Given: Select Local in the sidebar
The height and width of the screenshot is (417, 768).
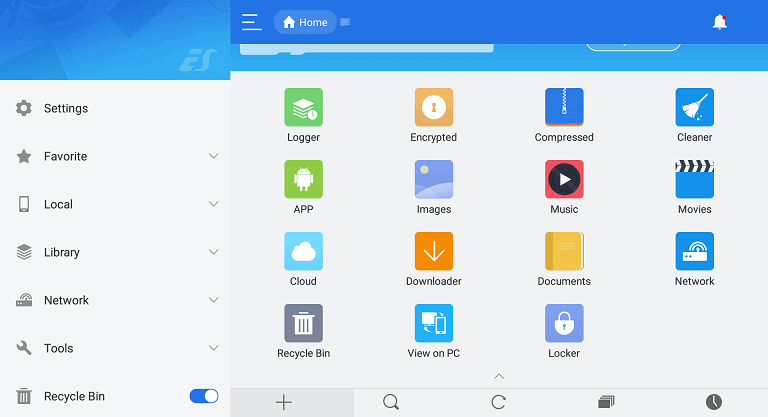Looking at the screenshot, I should tap(58, 204).
